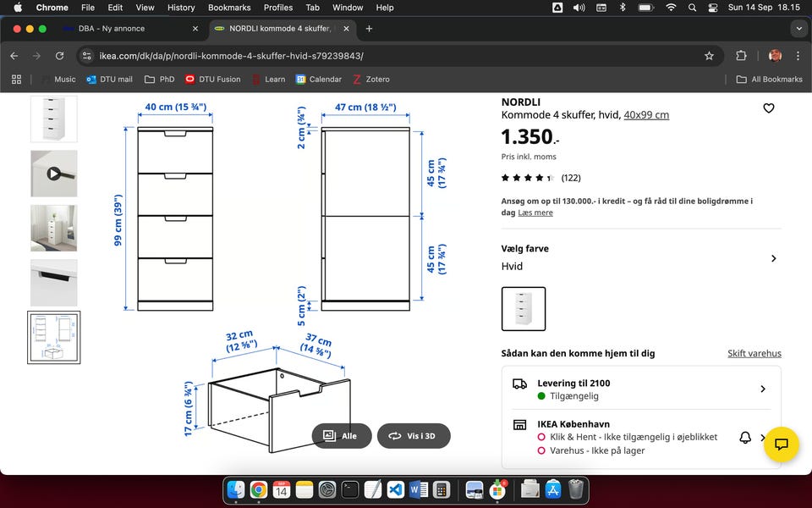Open macOS Control Center toggles
The image size is (812, 508).
(713, 8)
